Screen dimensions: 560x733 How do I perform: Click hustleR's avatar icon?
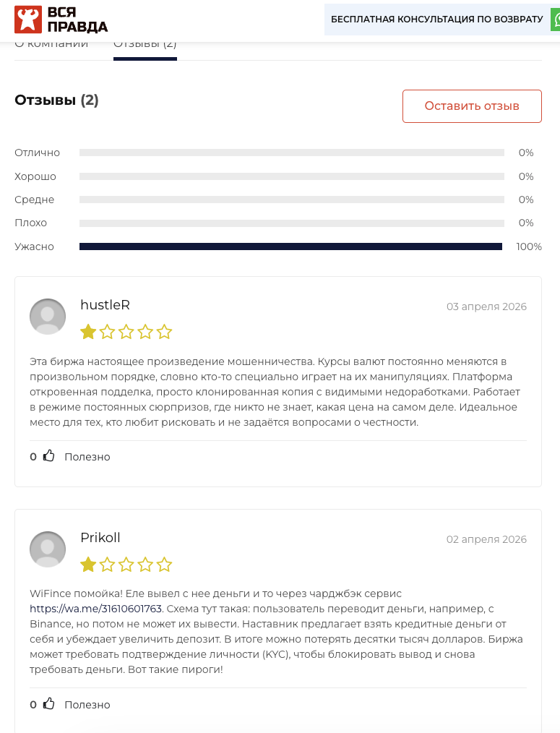[48, 317]
